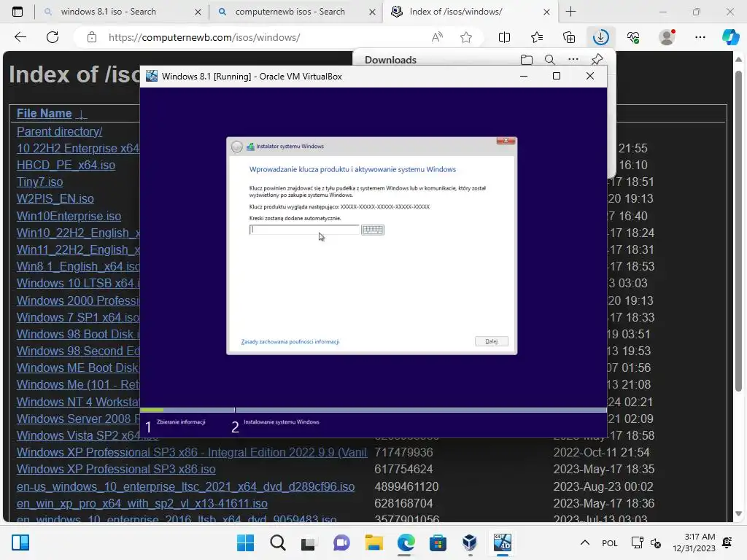The width and height of the screenshot is (747, 560).
Task: Close the 'computernewb isos - Search' tab
Action: [373, 12]
